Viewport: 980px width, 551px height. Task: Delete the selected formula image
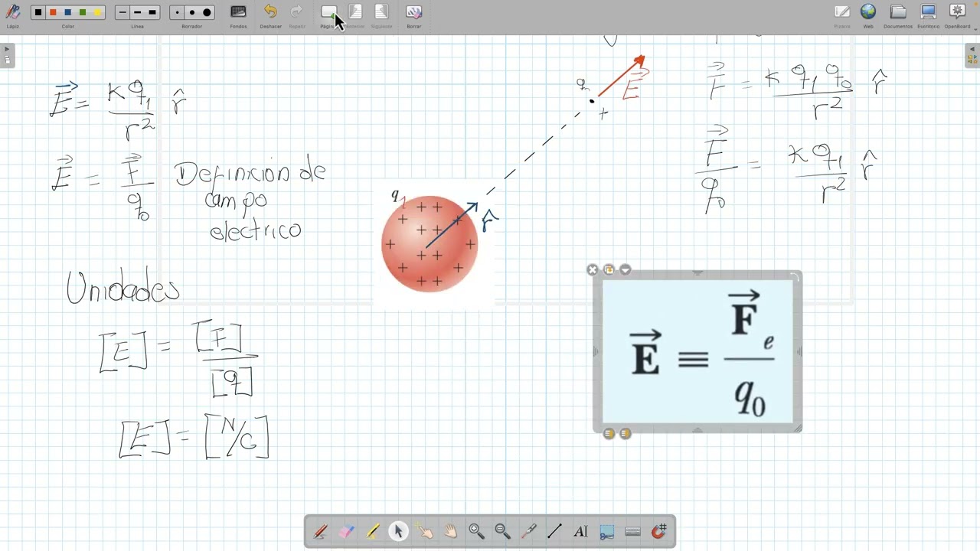pyautogui.click(x=592, y=269)
